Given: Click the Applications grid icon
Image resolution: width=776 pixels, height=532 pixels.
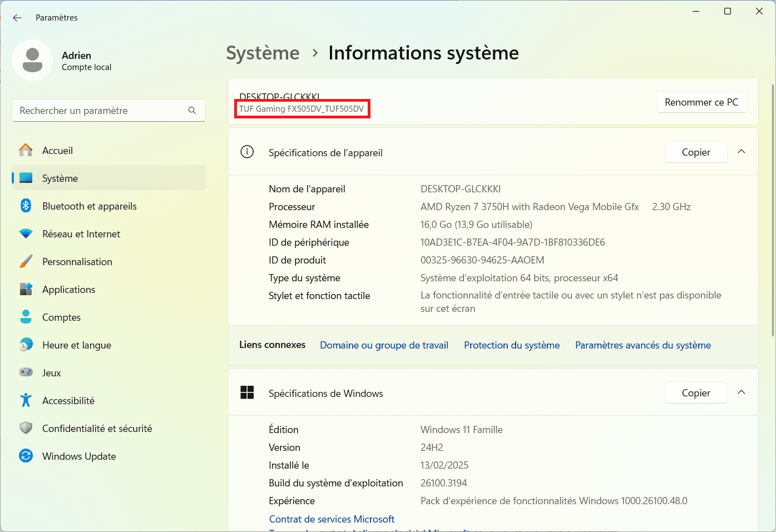Looking at the screenshot, I should click(x=26, y=289).
